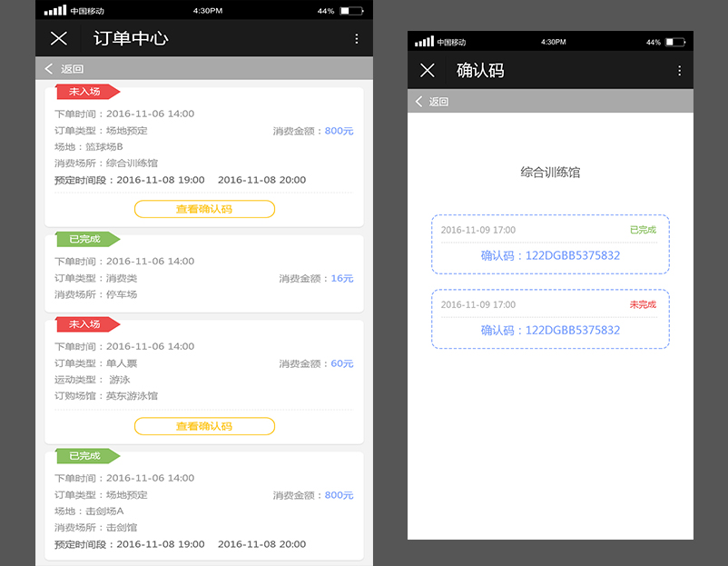Tap battery icon in left phone status bar
Viewport: 728px width, 566px height.
350,11
